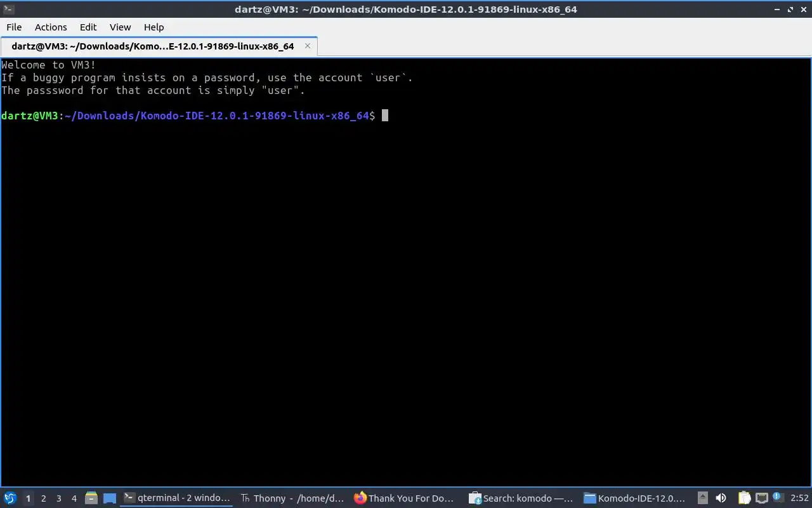Switch to workspace 3
The image size is (812, 508).
click(x=59, y=498)
